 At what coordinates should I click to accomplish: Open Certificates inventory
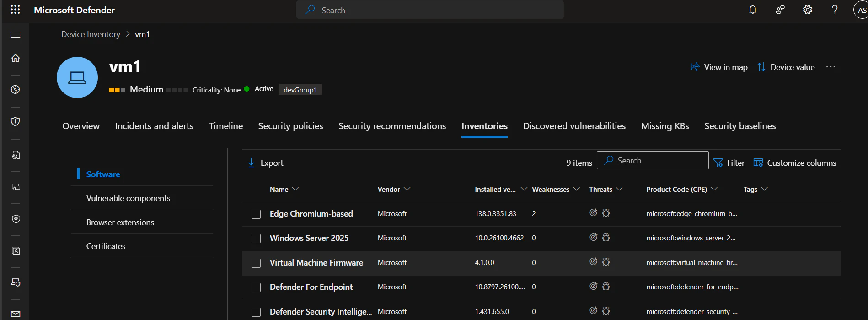pyautogui.click(x=106, y=246)
